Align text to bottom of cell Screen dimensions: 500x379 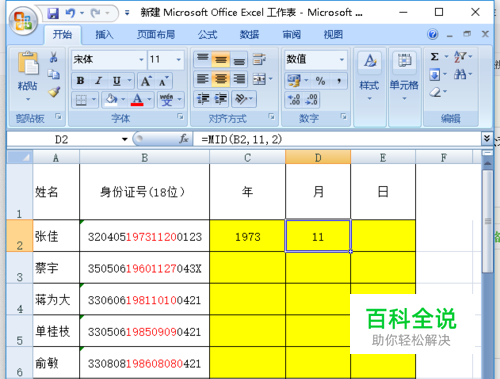coord(239,59)
